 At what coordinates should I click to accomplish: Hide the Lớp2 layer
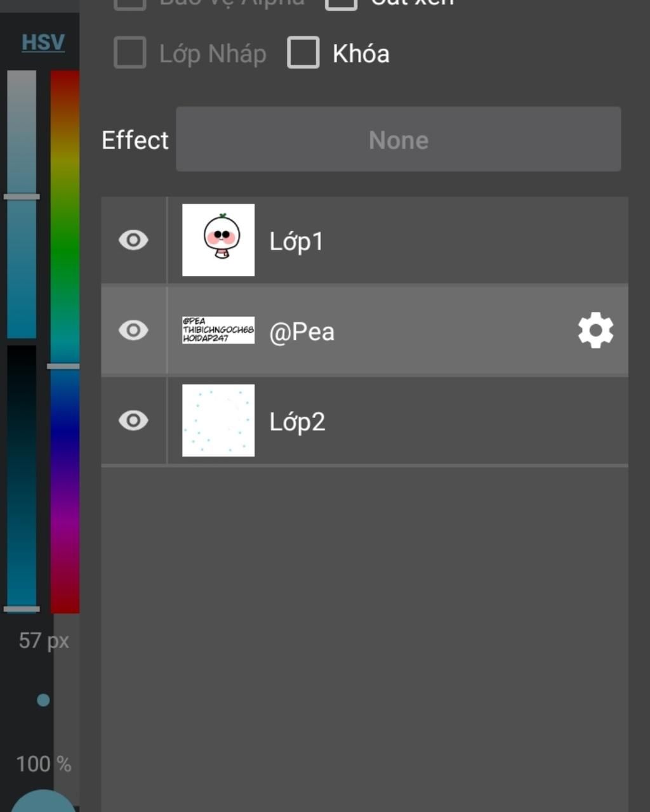(133, 421)
